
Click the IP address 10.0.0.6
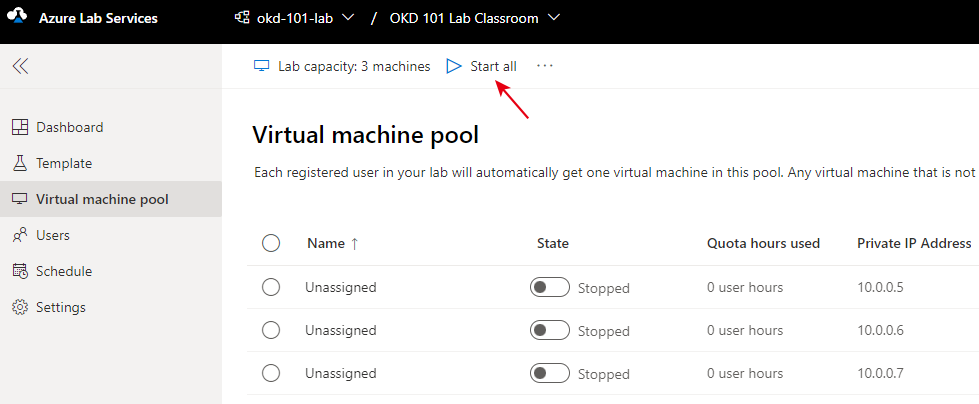pos(880,330)
